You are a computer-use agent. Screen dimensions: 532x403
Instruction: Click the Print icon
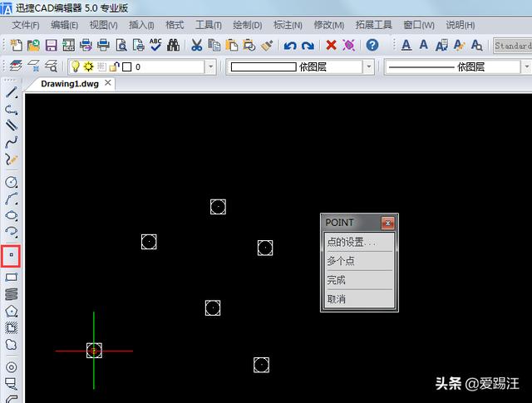point(103,45)
